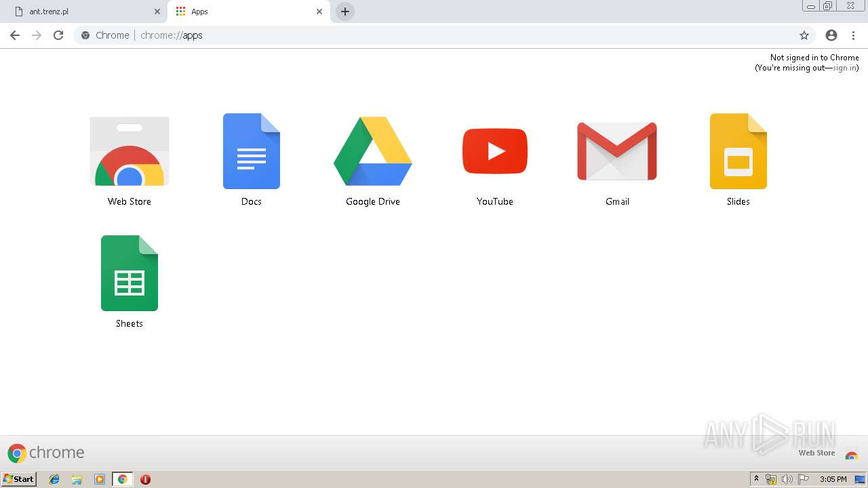Open the Sheets app

tap(130, 283)
